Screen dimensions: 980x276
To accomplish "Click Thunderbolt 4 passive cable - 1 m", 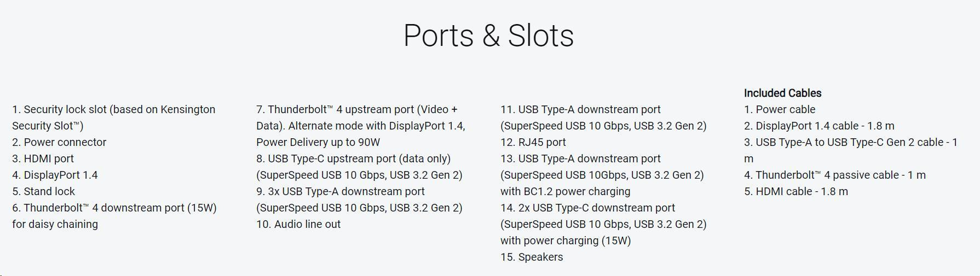I will click(835, 175).
